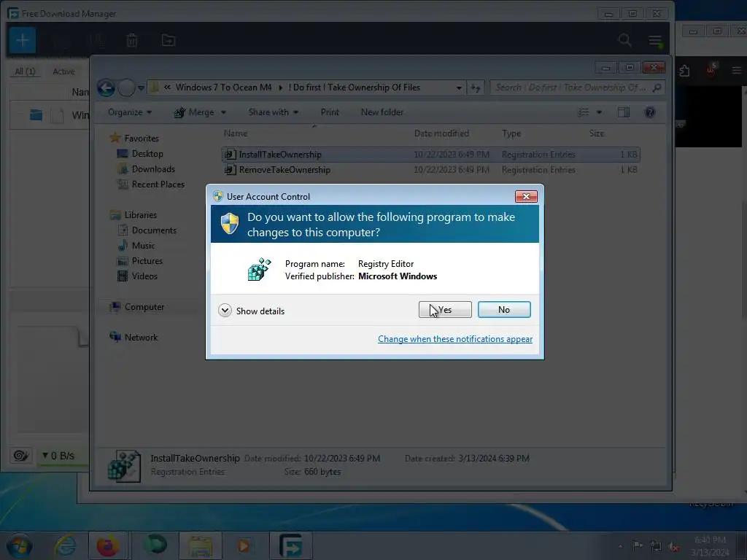Select Computer in the navigation pane

coord(144,307)
